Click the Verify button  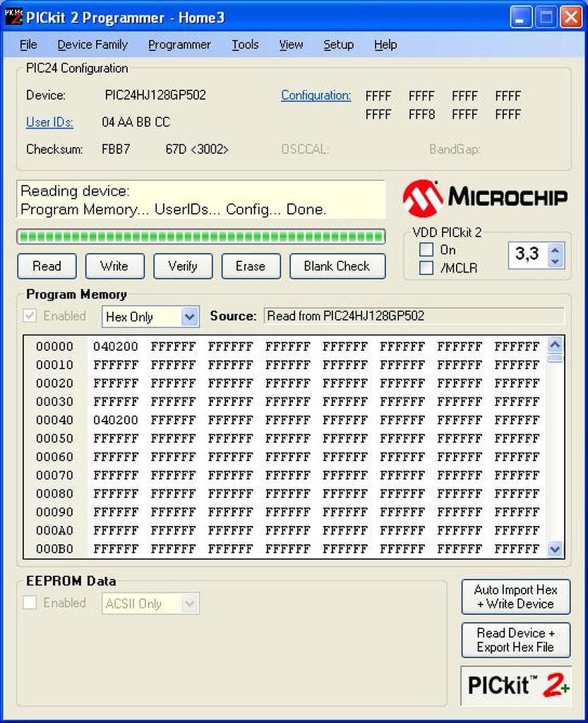click(x=183, y=266)
